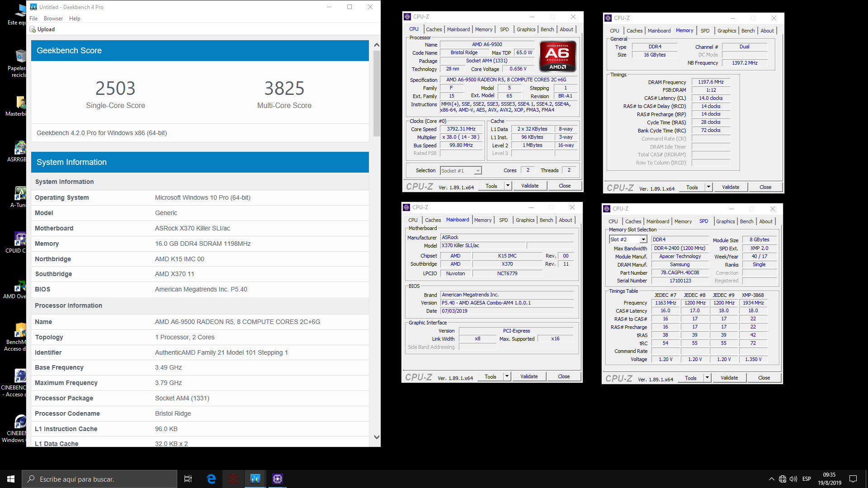Viewport: 868px width, 488px height.
Task: Click the red icon on the taskbar
Action: click(x=233, y=479)
